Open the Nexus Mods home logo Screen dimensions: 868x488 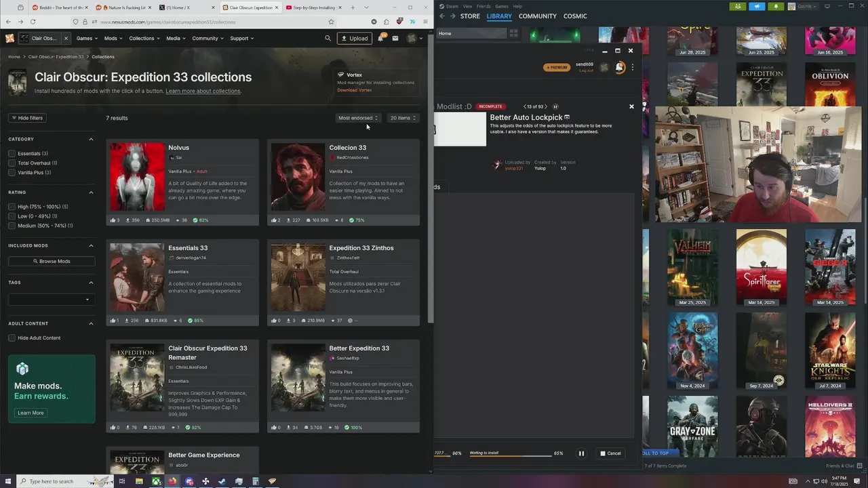pyautogui.click(x=9, y=38)
